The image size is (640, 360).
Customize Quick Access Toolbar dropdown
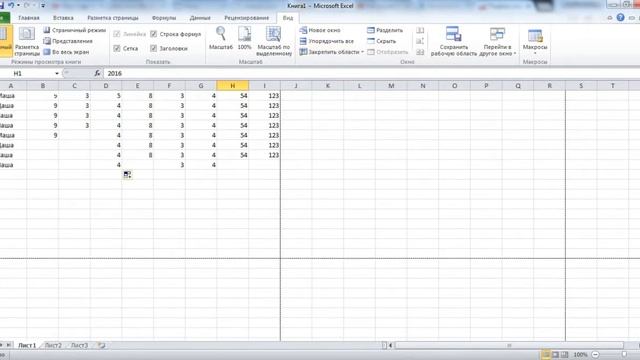click(x=43, y=5)
